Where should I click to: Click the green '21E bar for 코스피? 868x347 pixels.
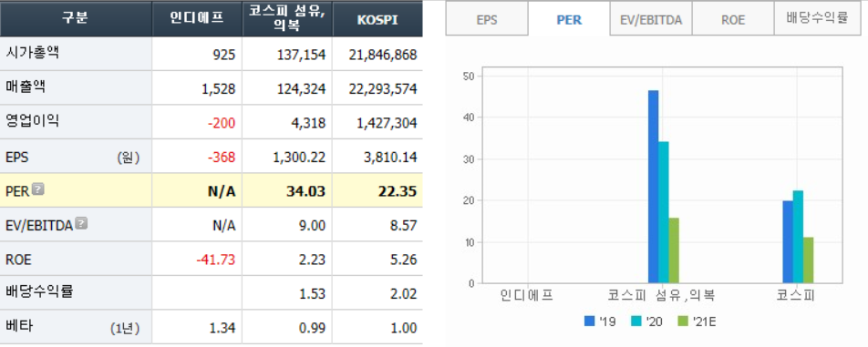808,260
